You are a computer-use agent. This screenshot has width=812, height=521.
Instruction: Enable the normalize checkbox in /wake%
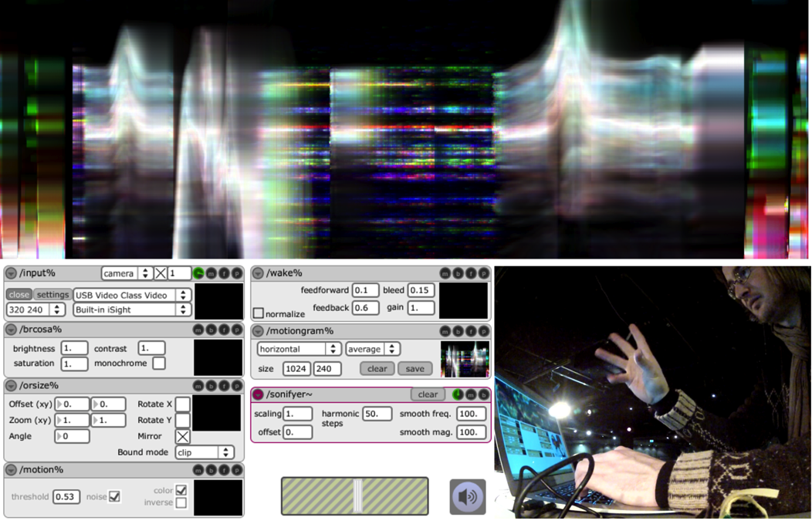click(259, 314)
